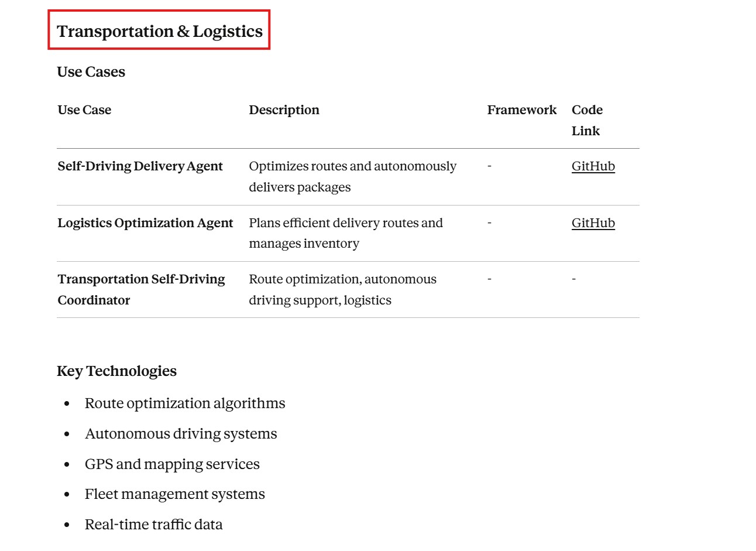Click the Use Cases section heading
The width and height of the screenshot is (756, 551).
pyautogui.click(x=91, y=72)
